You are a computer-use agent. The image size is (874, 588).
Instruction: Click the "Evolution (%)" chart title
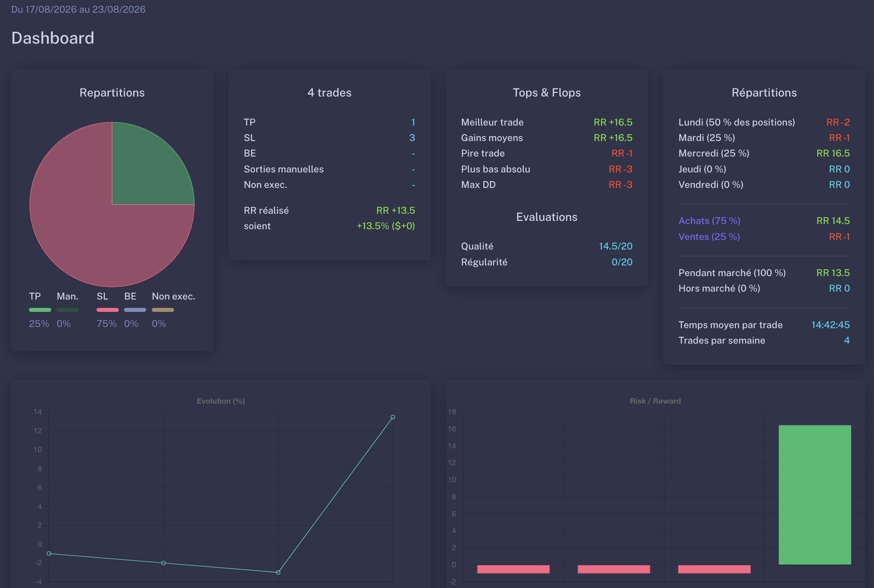click(221, 401)
